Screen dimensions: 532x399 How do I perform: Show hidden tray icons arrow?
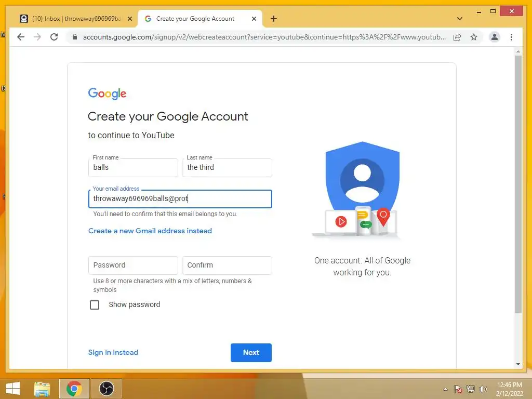tap(445, 389)
